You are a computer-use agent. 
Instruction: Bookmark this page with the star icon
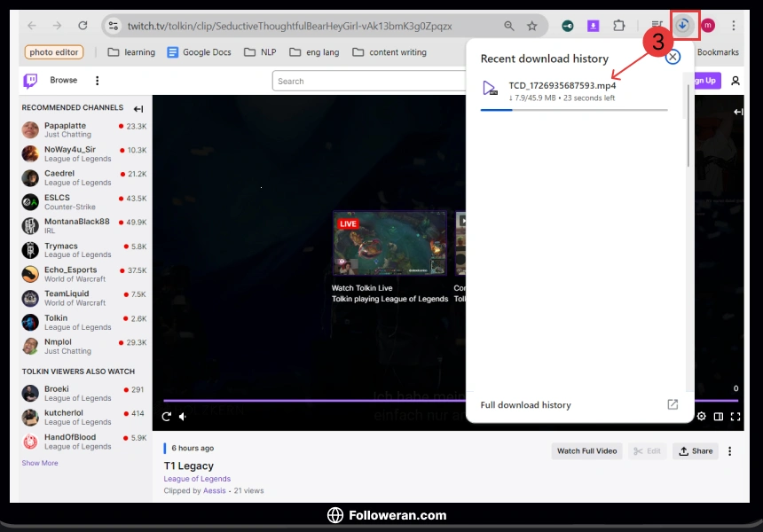point(532,26)
